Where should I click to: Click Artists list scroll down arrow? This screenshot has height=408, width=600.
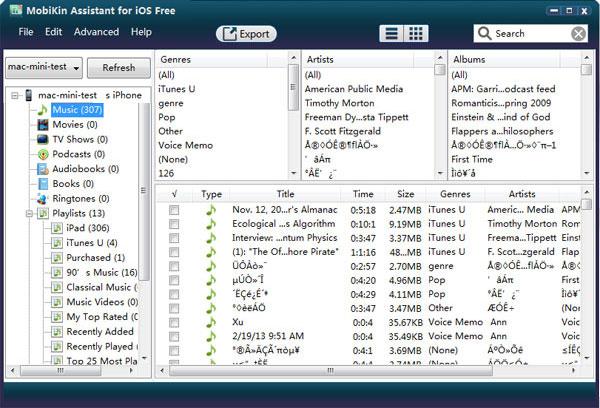point(440,173)
